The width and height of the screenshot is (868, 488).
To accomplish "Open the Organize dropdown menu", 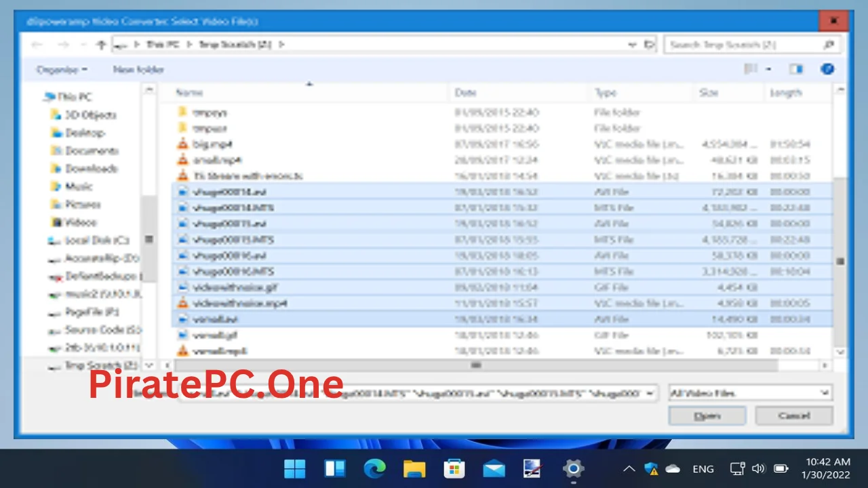I will point(62,69).
